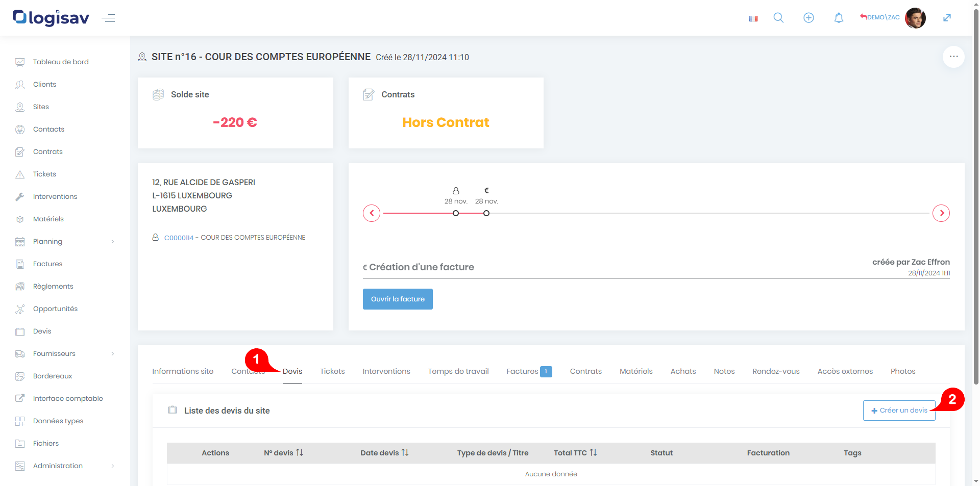Viewport: 980px width, 486px height.
Task: Collapse the sidebar with the hamburger icon
Action: click(x=108, y=18)
